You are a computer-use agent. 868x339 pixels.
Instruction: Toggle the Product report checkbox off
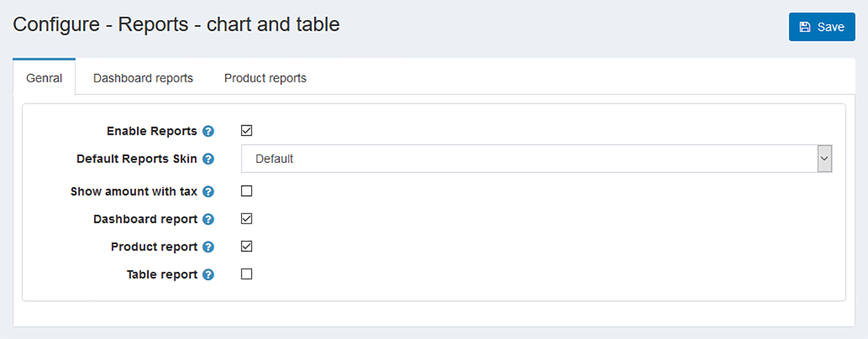[246, 246]
